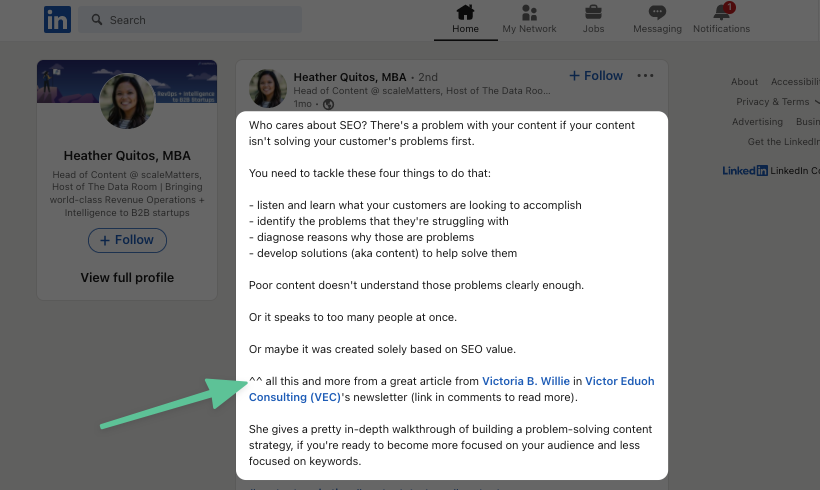Open the Notifications bell tab

(x=721, y=20)
